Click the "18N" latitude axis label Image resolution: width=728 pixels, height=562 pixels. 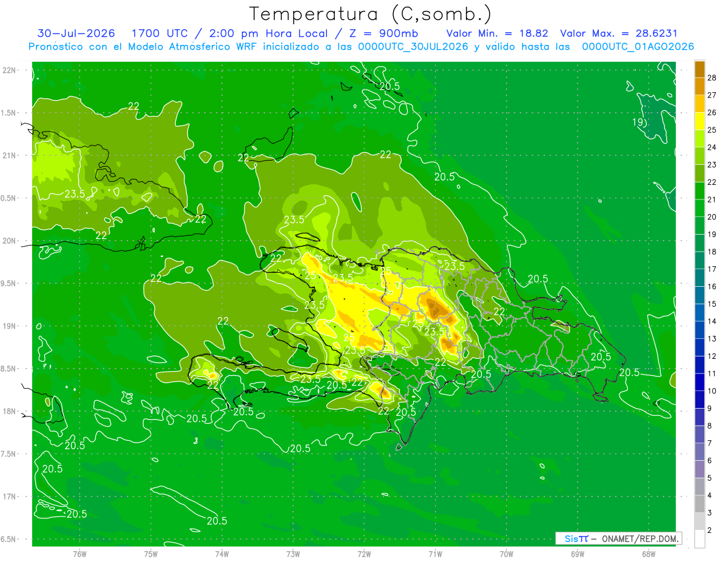[9, 412]
